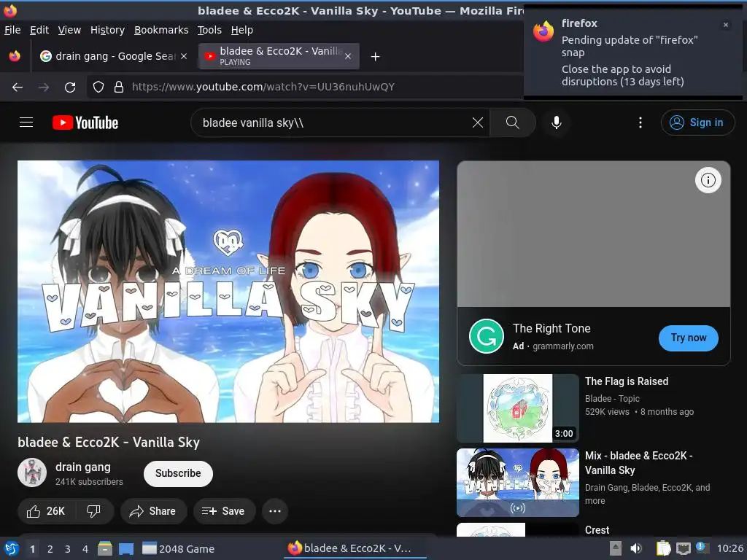
Task: Open the network monitor tray icon
Action: click(x=683, y=548)
